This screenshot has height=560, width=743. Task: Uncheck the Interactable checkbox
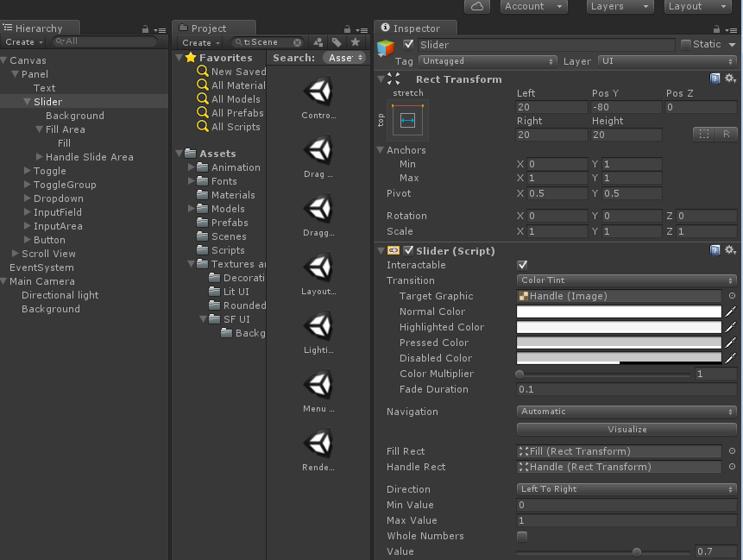pyautogui.click(x=522, y=265)
